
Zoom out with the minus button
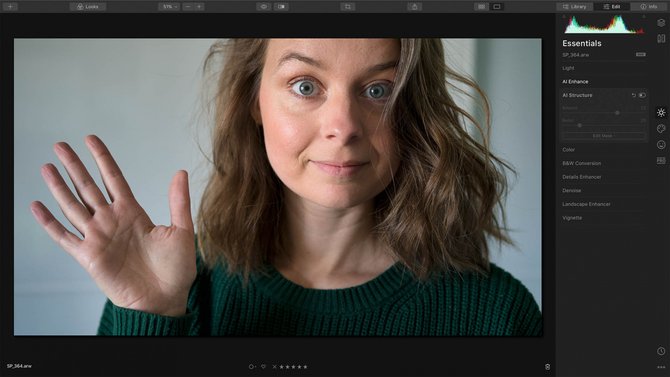[188, 6]
